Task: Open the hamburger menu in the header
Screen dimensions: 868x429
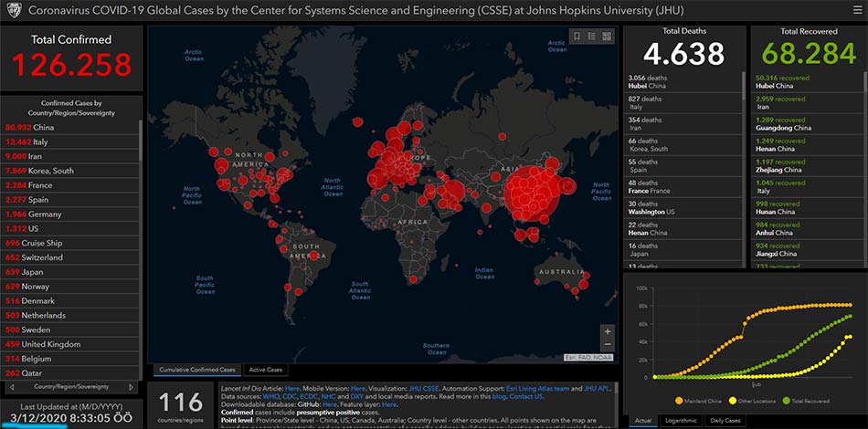Action: [857, 10]
